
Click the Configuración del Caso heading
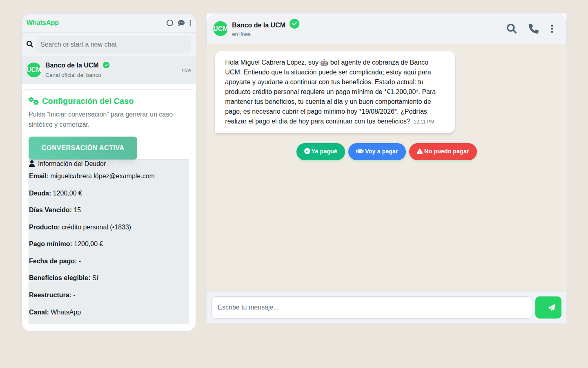click(x=88, y=101)
